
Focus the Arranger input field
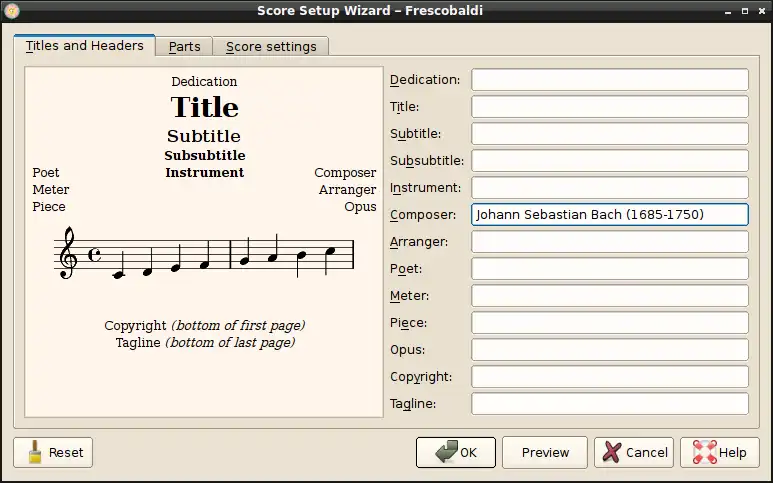tap(610, 242)
